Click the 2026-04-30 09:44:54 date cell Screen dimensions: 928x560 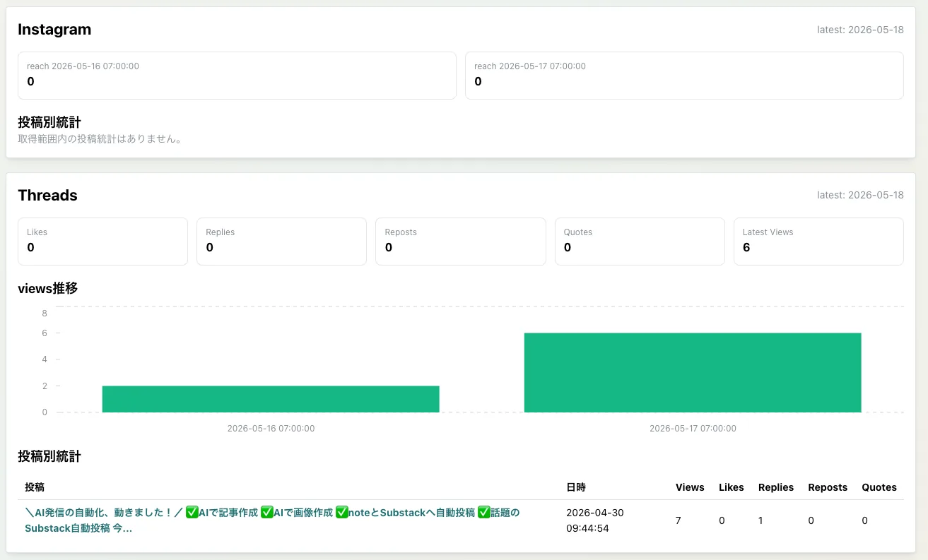[595, 520]
